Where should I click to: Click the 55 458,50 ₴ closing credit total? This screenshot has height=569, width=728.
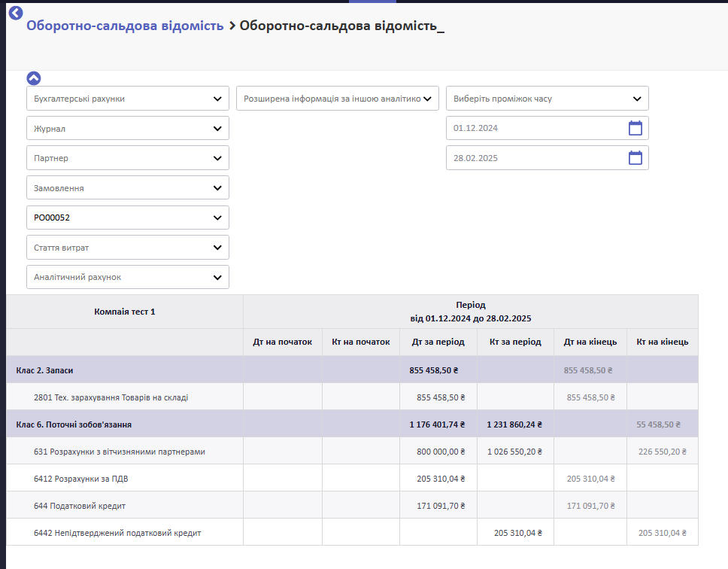click(658, 424)
